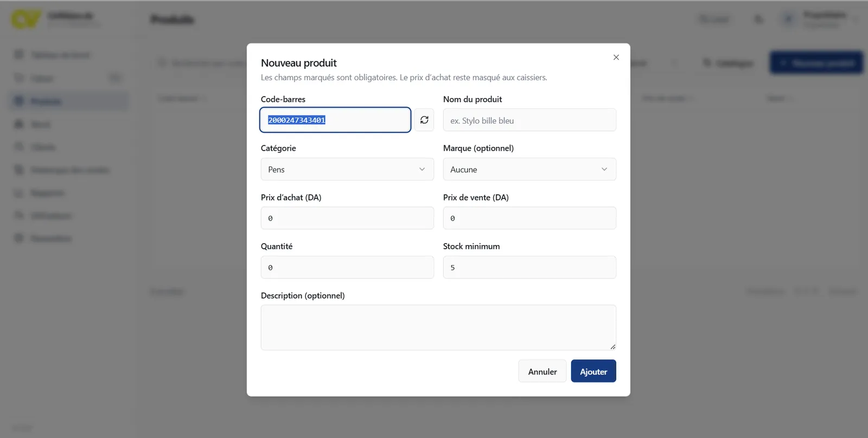
Task: Close the Nouveau produit dialog
Action: pos(616,57)
